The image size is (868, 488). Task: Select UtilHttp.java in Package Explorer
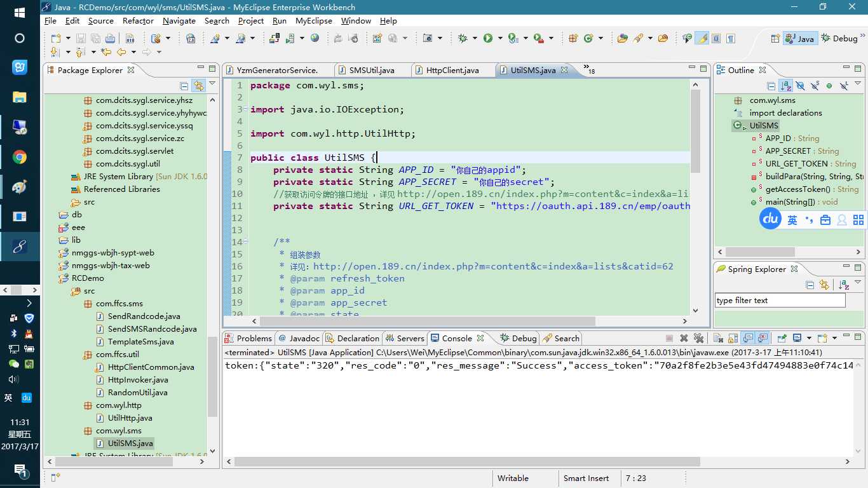click(x=130, y=418)
